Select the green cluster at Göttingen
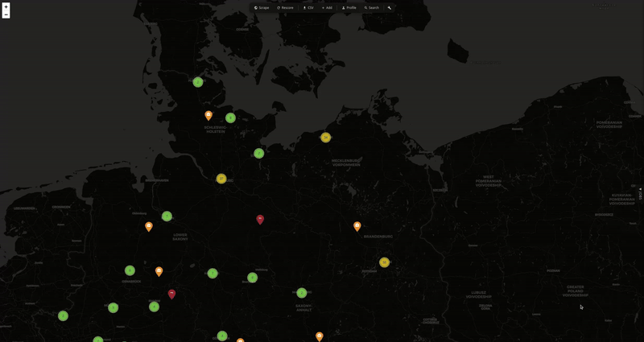Screen dimensions: 644x342 point(222,336)
